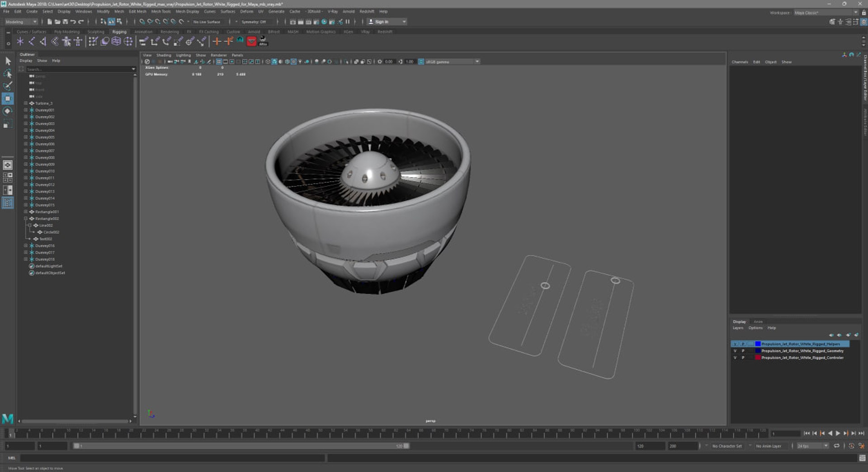Choose the Scale tool in toolbox
This screenshot has width=868, height=472.
point(8,124)
